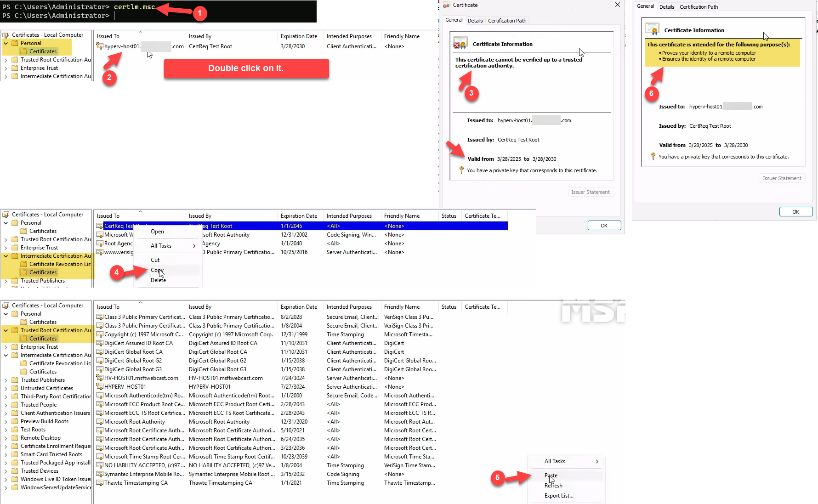Click the Trusted Devices folder icon

click(x=15, y=471)
